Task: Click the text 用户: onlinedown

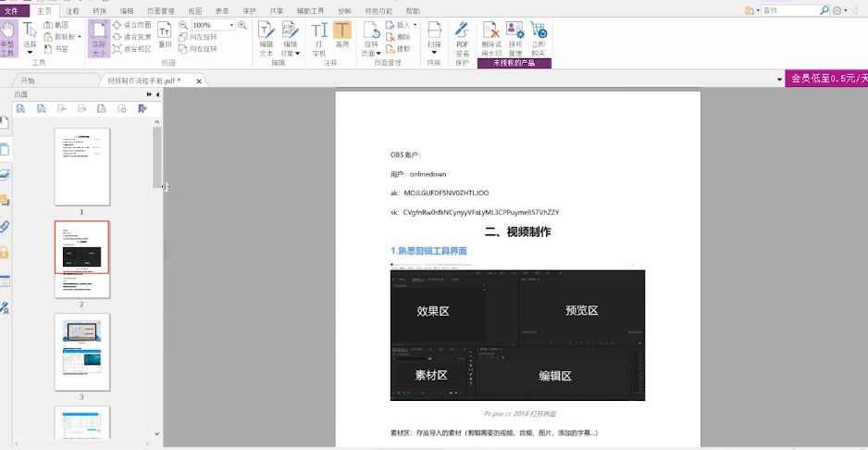Action: point(418,174)
